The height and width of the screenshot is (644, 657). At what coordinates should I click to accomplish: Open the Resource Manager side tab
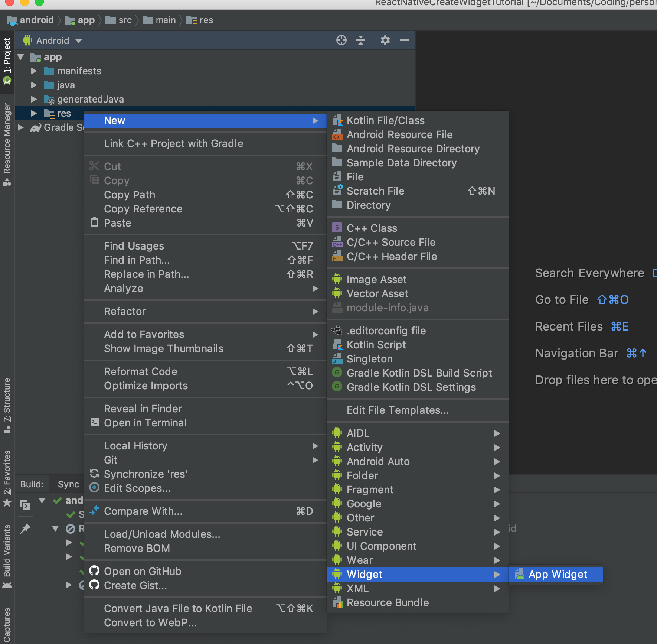7,144
